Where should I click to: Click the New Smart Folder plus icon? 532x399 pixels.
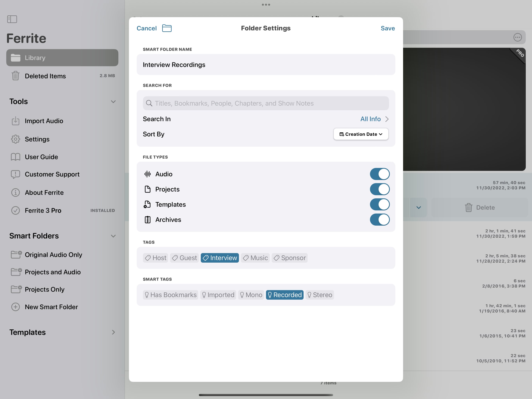pos(16,307)
